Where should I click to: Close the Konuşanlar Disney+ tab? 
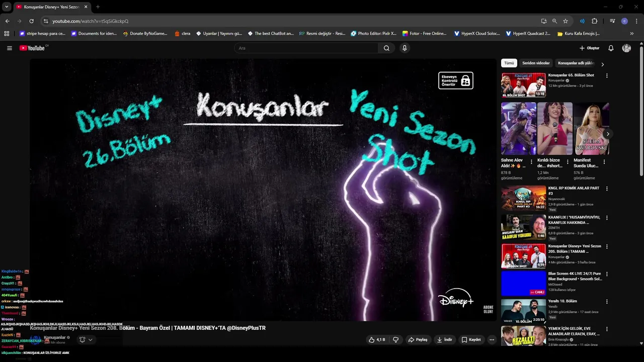[86, 7]
